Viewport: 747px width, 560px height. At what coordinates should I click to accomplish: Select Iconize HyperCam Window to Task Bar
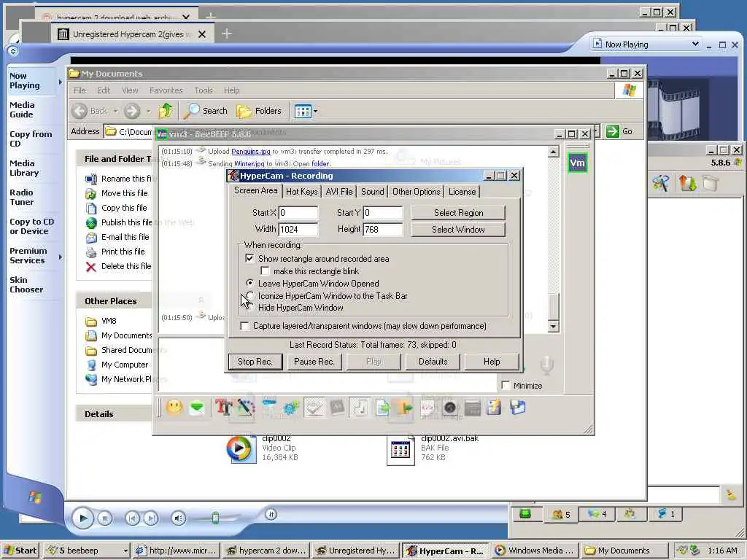point(249,296)
